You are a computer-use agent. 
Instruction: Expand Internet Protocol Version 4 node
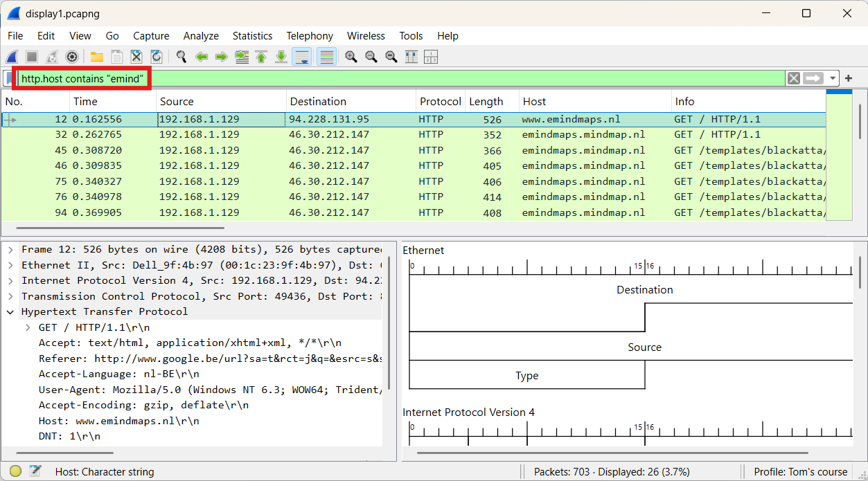pyautogui.click(x=10, y=280)
